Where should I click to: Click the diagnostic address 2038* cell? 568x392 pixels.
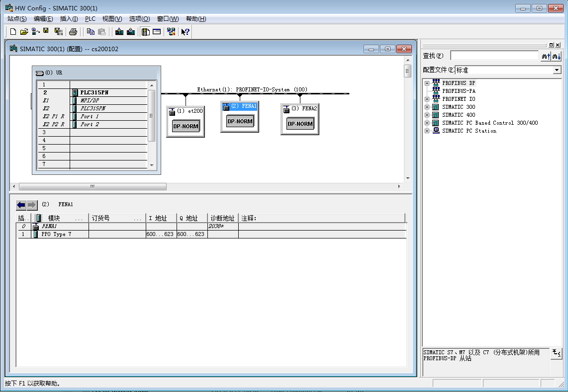click(223, 226)
